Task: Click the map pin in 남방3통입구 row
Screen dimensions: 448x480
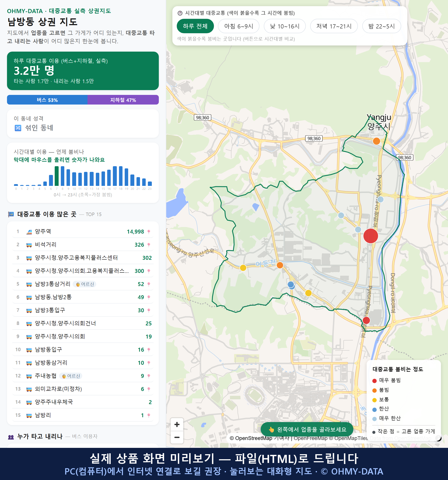Action: pos(149,310)
